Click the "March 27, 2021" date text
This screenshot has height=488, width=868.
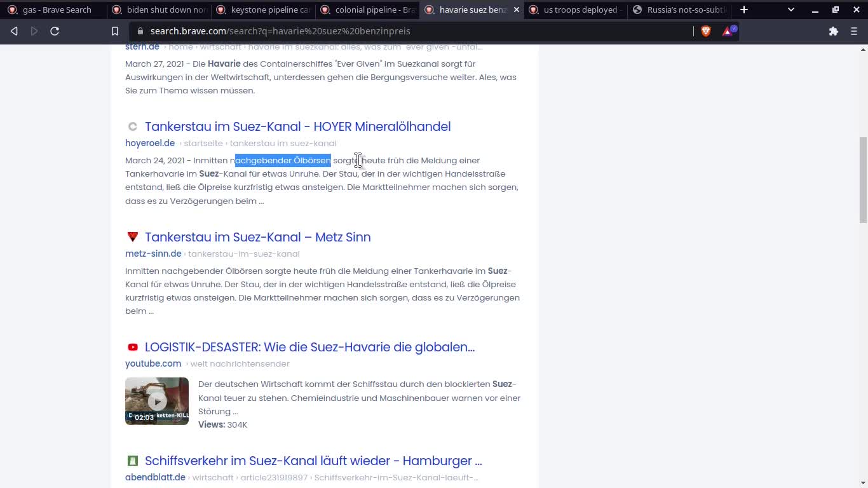click(x=155, y=64)
